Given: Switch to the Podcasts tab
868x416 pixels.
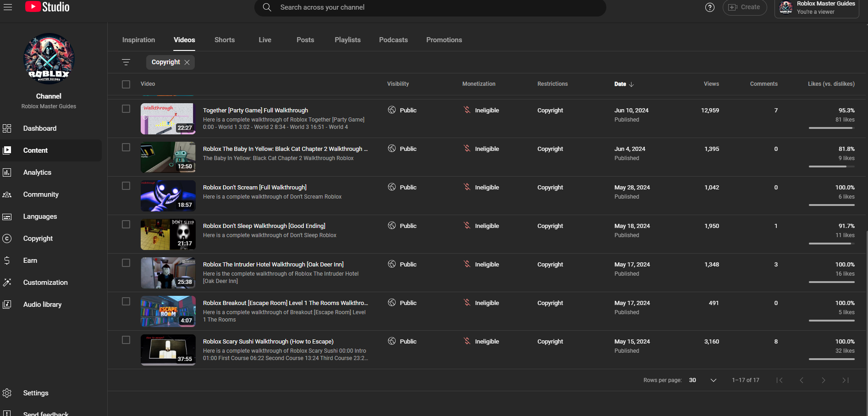Looking at the screenshot, I should coord(393,40).
